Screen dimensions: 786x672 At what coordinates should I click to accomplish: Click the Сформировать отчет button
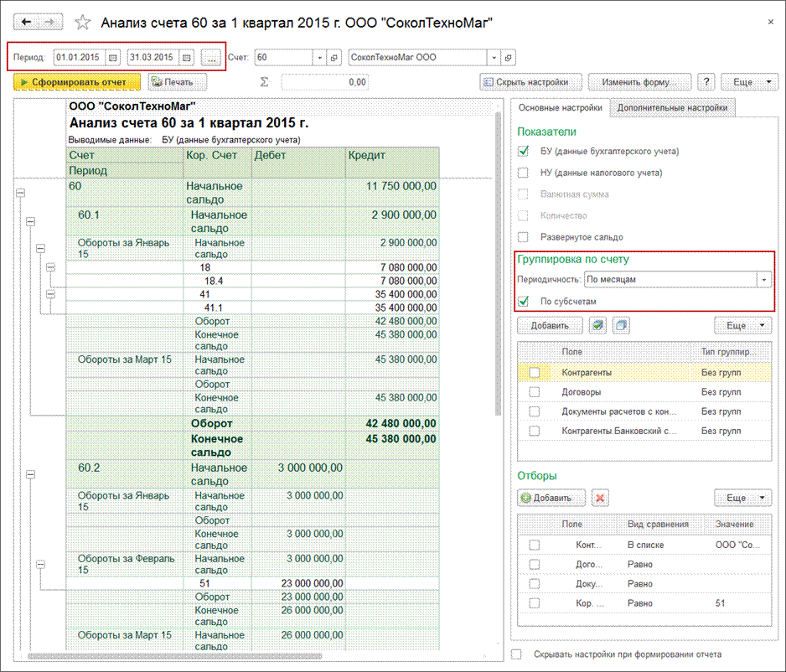[x=77, y=82]
